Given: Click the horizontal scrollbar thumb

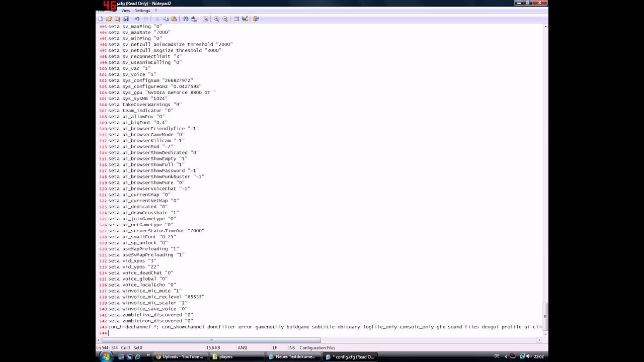Looking at the screenshot, I should tap(211, 340).
